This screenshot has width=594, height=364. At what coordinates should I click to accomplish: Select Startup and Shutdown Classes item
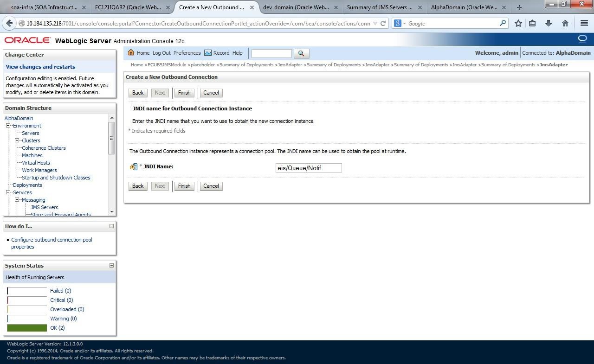click(56, 178)
